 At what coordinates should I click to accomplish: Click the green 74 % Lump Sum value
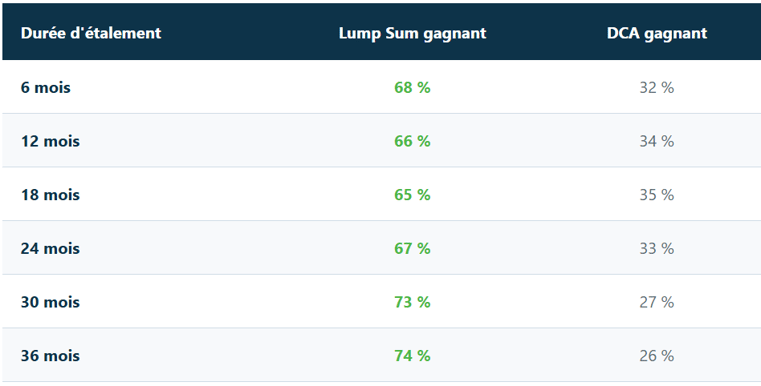tap(412, 356)
